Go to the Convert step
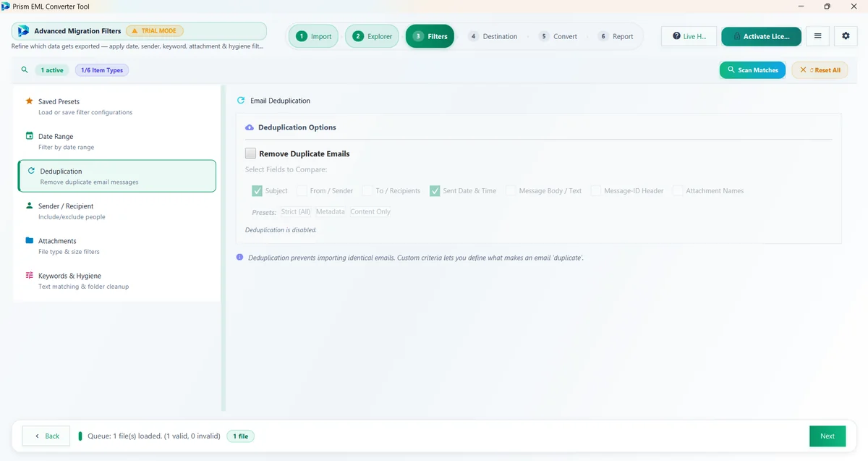 [x=558, y=36]
